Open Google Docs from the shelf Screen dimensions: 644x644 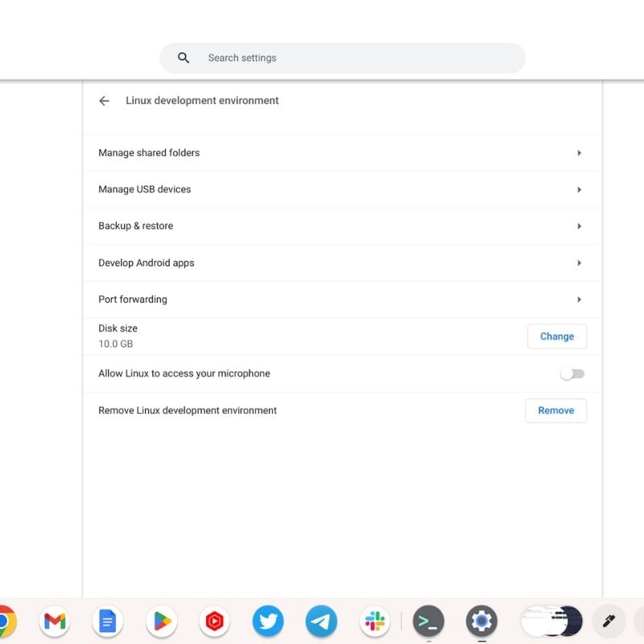pos(108,621)
